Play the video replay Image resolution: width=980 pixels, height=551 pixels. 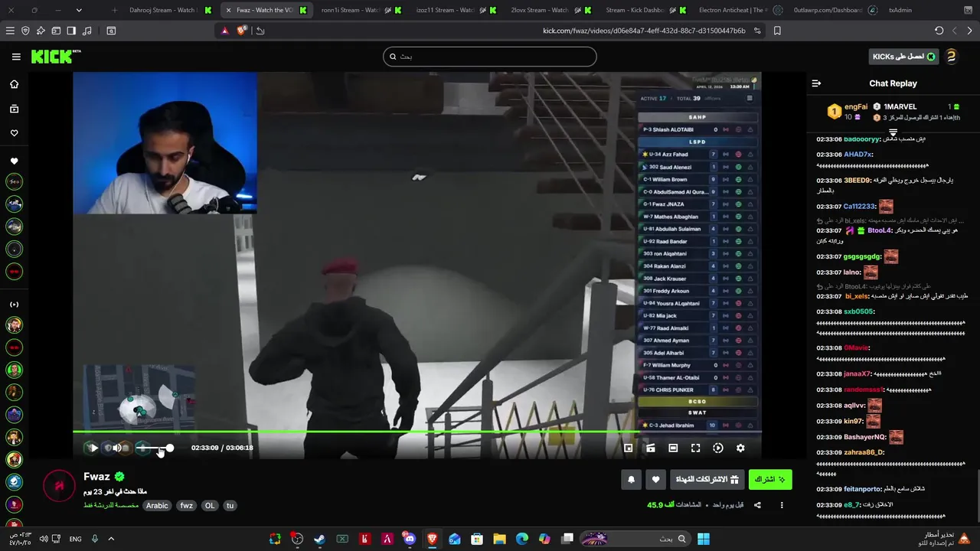coord(93,448)
